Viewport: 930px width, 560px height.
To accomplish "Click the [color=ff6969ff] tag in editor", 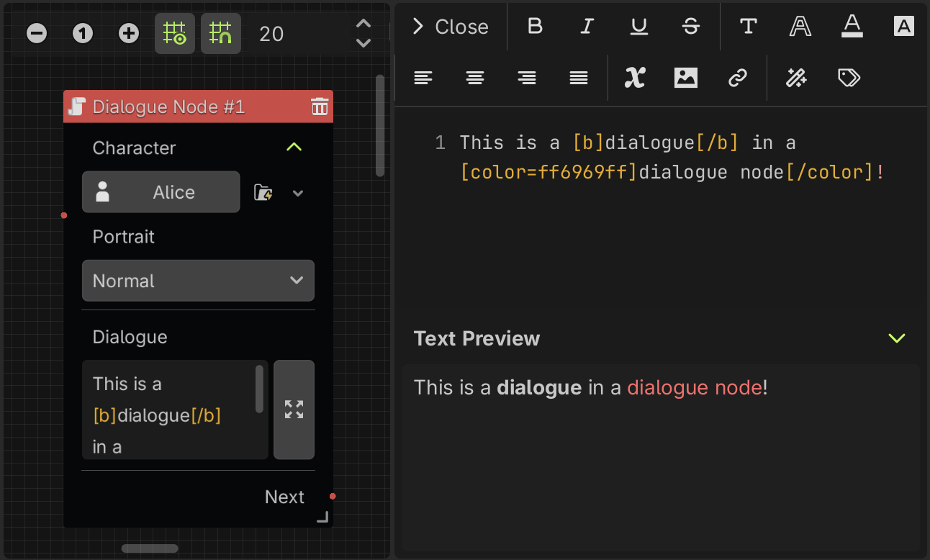I will pos(549,173).
